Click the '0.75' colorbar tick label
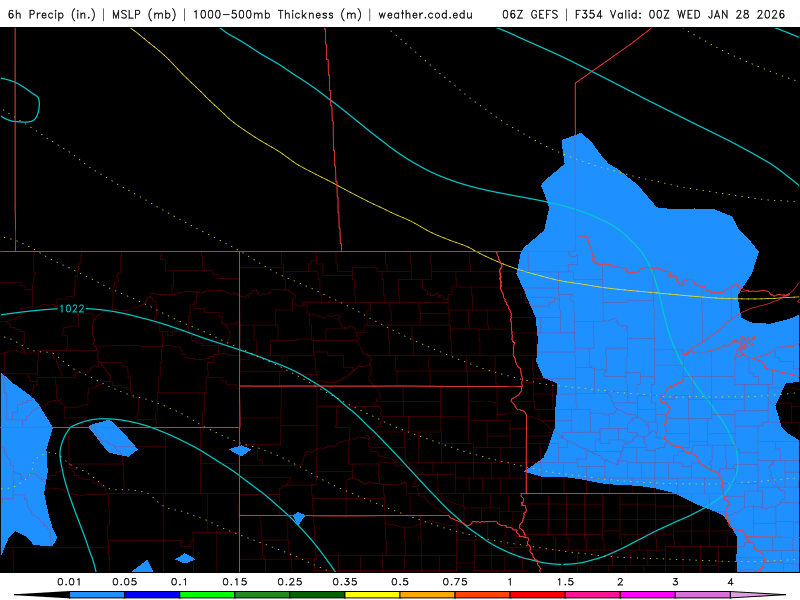The image size is (800, 600). coord(455,582)
